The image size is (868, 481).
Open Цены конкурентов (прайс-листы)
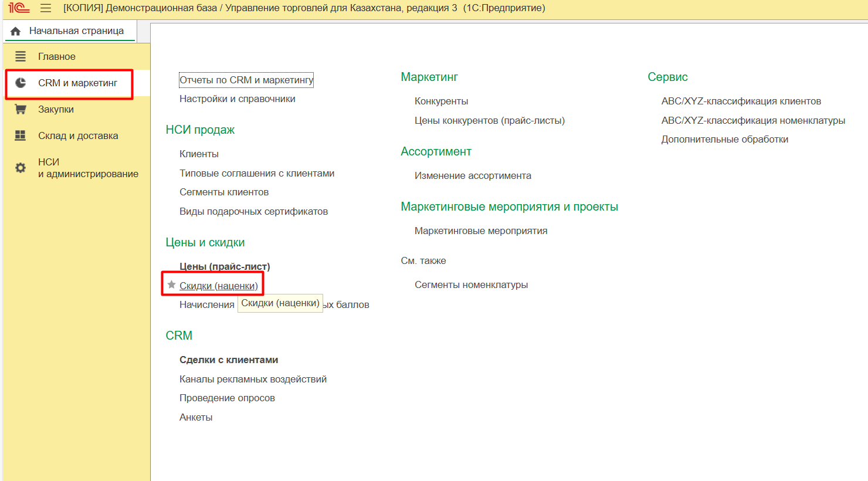[x=490, y=120]
